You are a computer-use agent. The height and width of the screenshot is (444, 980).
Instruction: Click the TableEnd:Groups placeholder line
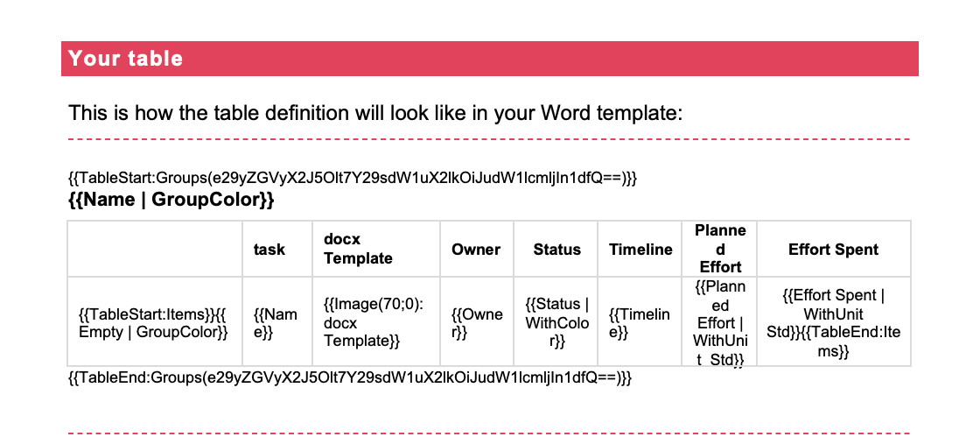pos(350,378)
